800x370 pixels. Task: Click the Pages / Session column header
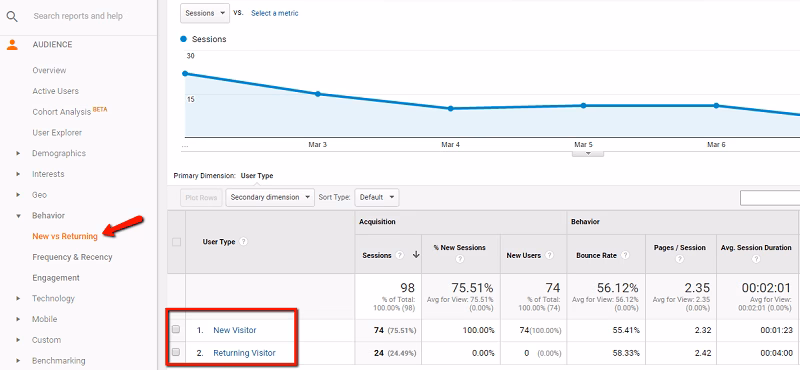[680, 248]
